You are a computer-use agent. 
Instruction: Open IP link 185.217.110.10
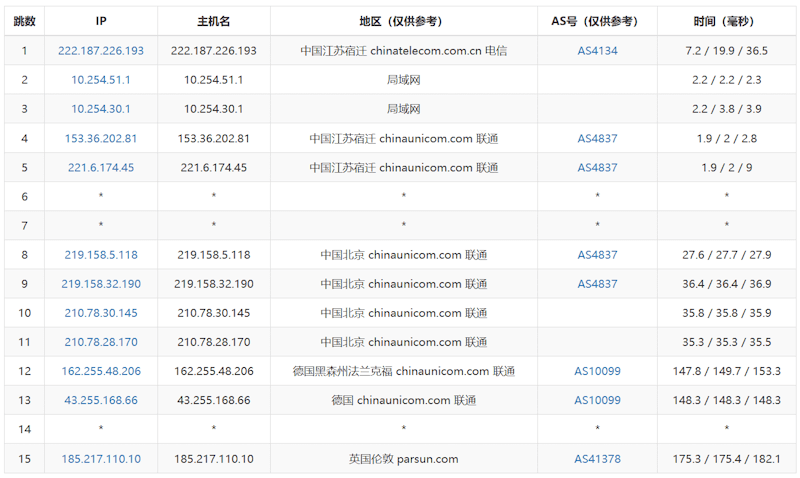tap(101, 459)
